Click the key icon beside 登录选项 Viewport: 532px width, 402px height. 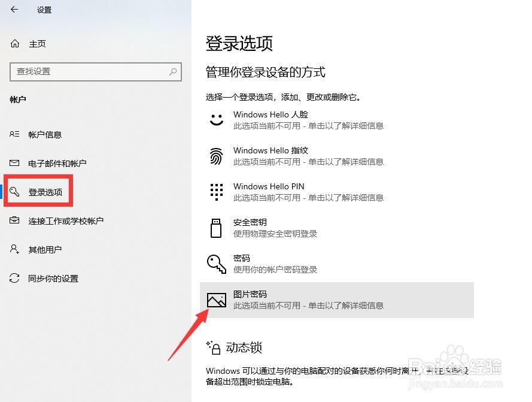14,192
